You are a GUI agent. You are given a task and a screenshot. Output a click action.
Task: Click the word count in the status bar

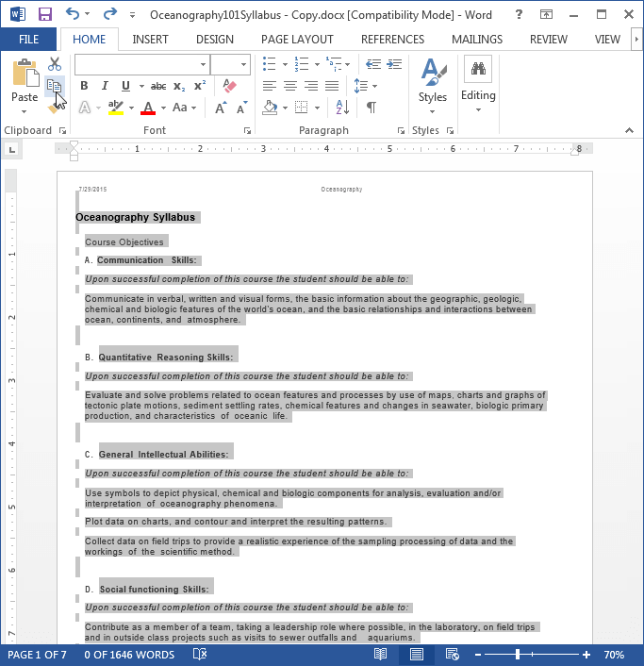coord(129,655)
